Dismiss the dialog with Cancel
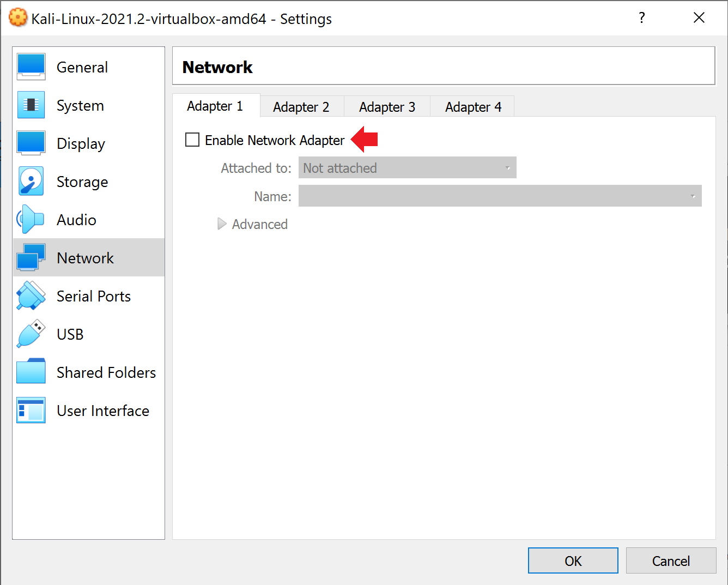The image size is (728, 585). [x=671, y=560]
